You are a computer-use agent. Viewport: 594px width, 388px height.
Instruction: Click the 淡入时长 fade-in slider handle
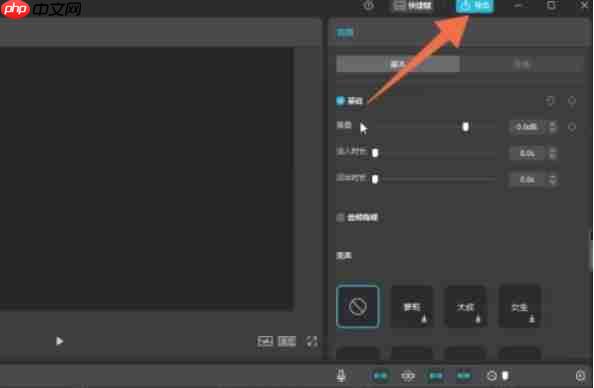click(x=375, y=153)
